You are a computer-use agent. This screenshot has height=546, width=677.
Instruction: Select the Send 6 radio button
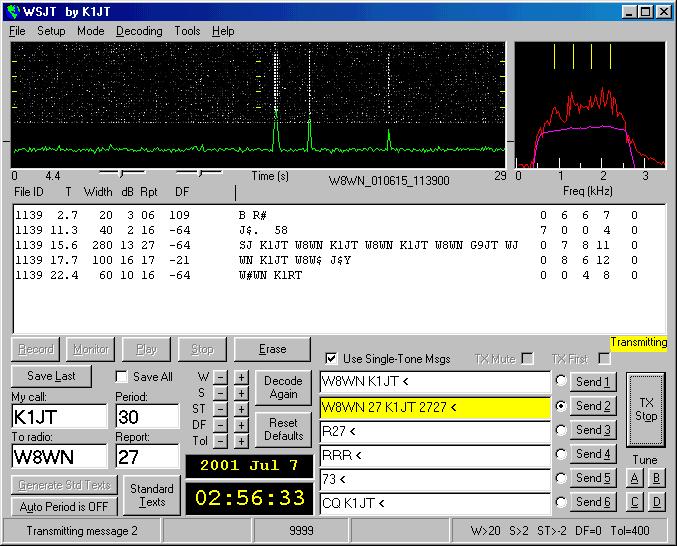[561, 502]
